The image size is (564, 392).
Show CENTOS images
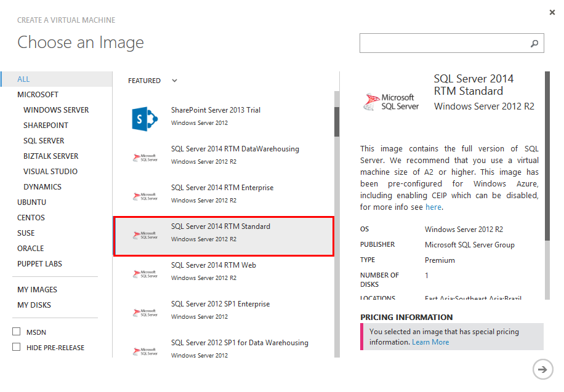click(31, 218)
